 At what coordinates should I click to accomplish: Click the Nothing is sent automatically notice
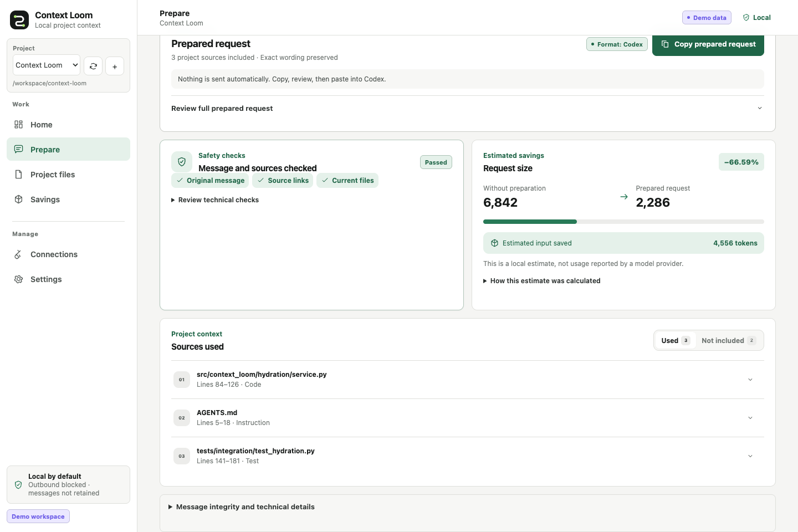pos(467,79)
